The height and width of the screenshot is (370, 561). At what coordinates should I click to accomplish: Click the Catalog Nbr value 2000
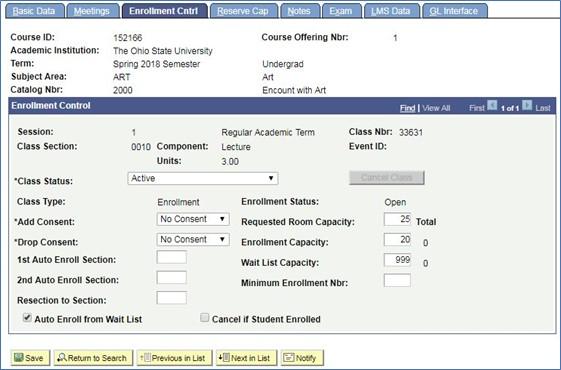click(123, 90)
